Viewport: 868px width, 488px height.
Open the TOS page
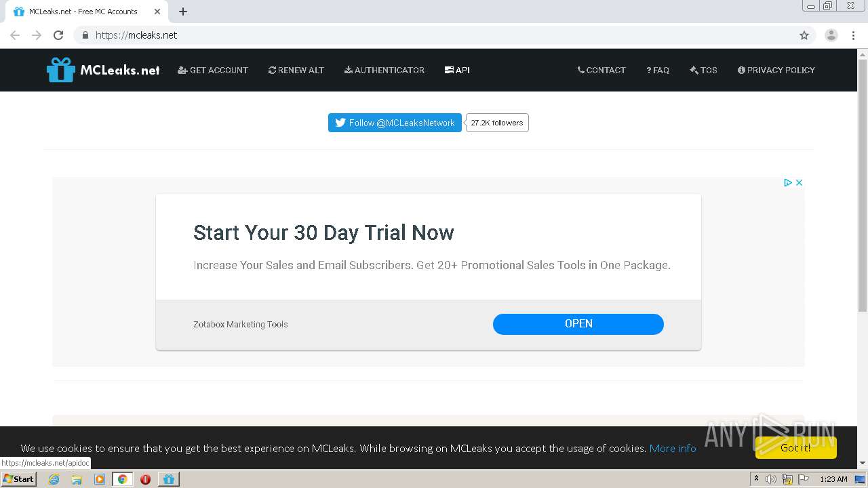[x=703, y=70]
